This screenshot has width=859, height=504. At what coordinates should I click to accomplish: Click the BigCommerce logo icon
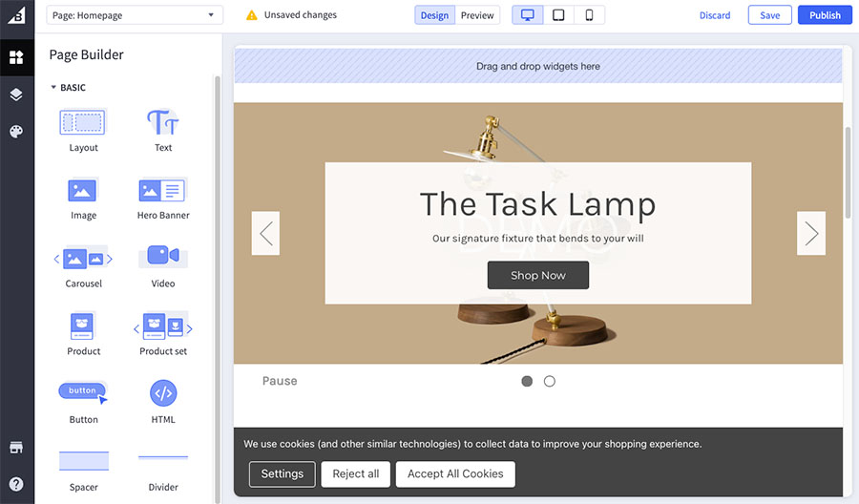tap(16, 15)
